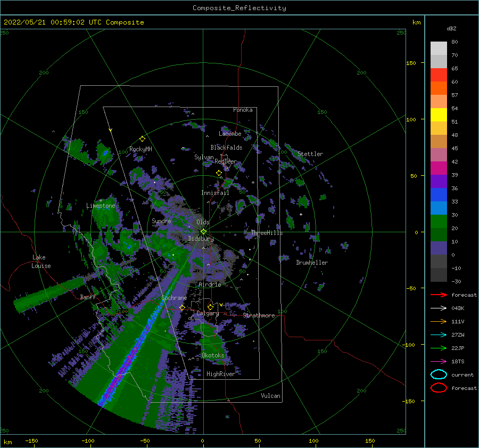The height and width of the screenshot is (448, 479).
Task: Select the blue 33-36 dBZ swatch
Action: [439, 195]
